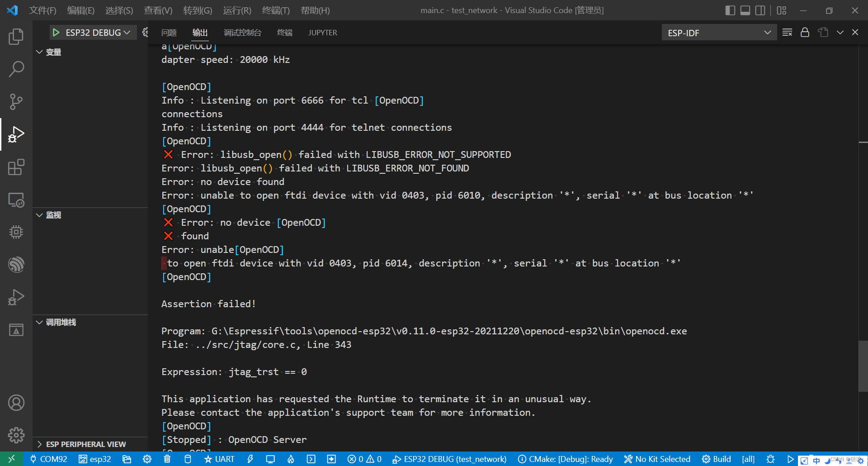Open SDK configuration editor gear in status bar

[147, 459]
